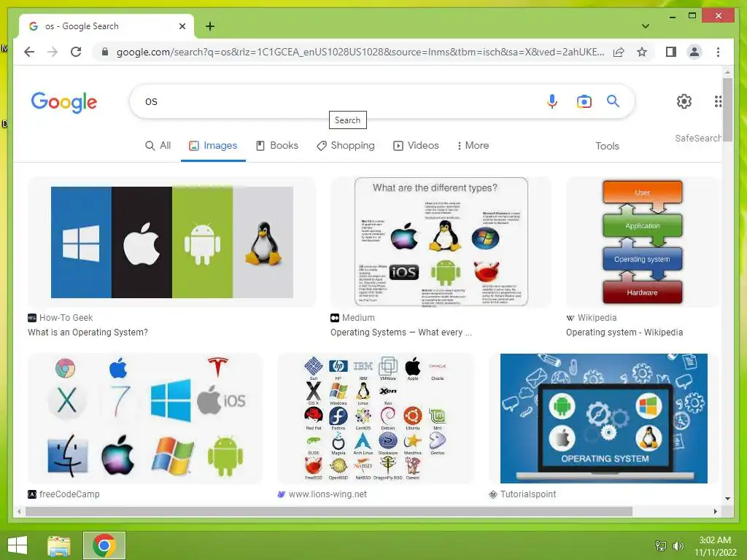Open the Chrome profile avatar
The height and width of the screenshot is (560, 747).
click(x=694, y=52)
